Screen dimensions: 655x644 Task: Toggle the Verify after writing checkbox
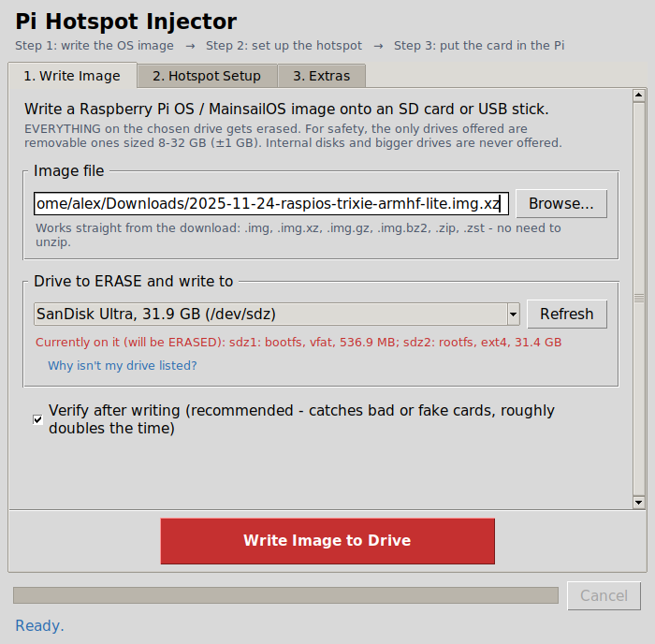point(37,419)
